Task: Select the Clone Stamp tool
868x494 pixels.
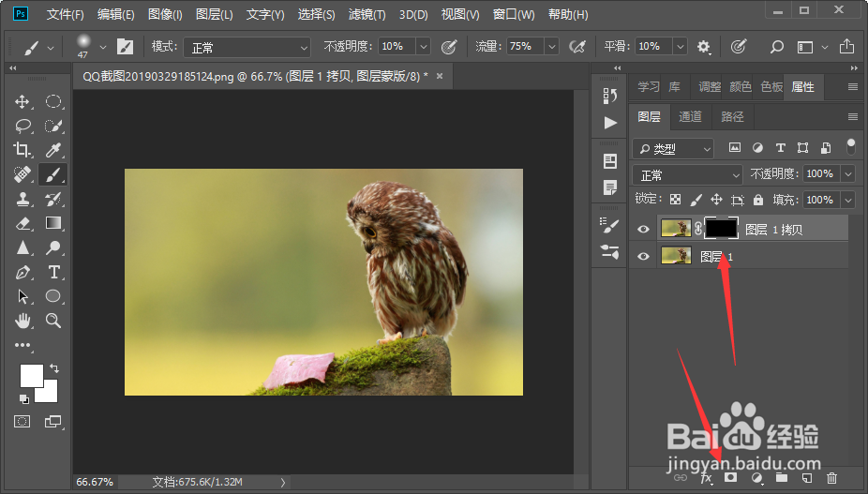Action: pos(22,199)
